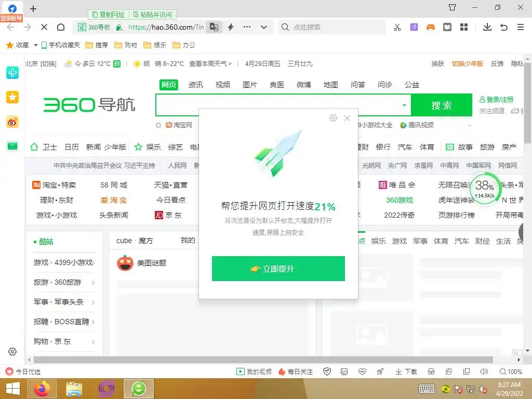Screen dimensions: 532x399
Task: Open 手机收藏夹 bookmark
Action: 61,45
